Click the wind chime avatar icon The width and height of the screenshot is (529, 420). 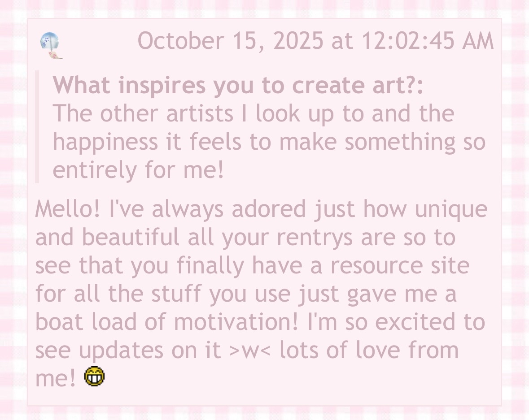coord(50,45)
